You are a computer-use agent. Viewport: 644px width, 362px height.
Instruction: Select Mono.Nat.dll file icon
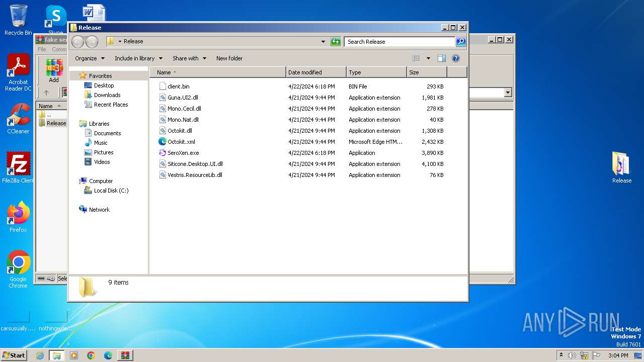tap(163, 120)
